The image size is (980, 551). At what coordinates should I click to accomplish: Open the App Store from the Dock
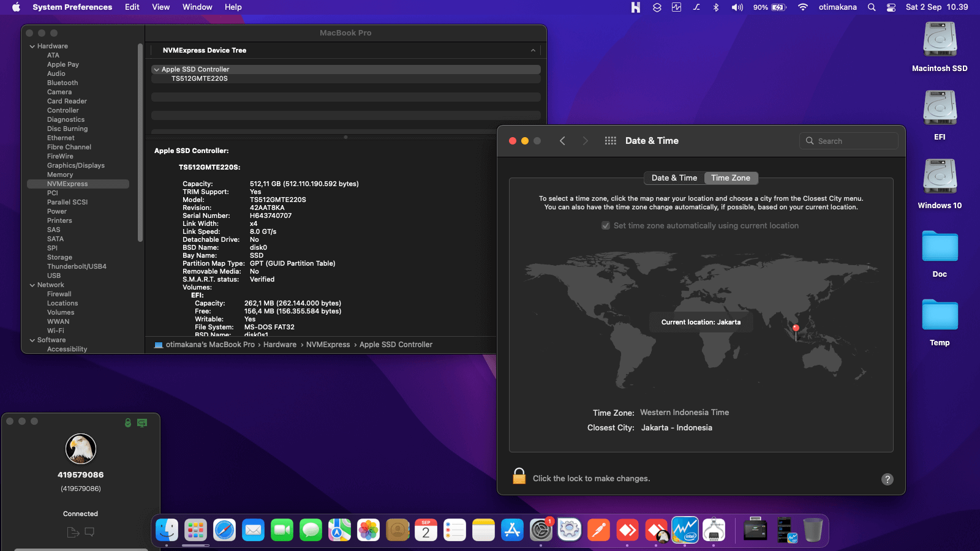pos(512,530)
